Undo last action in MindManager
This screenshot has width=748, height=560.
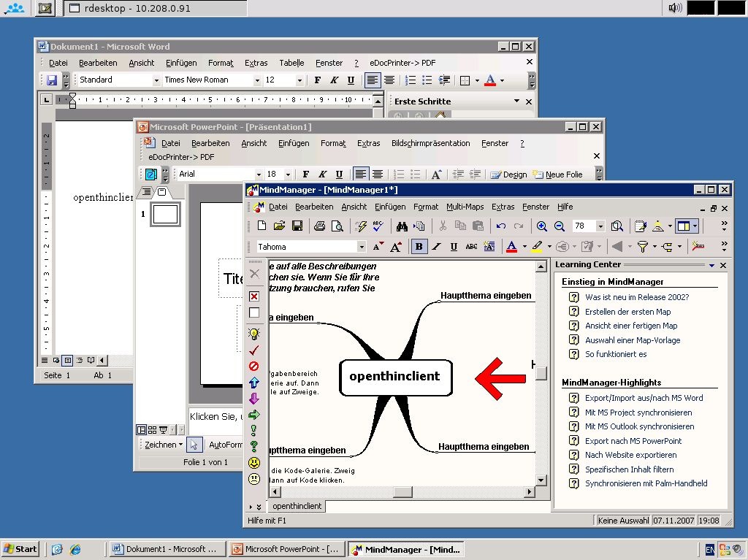(500, 226)
